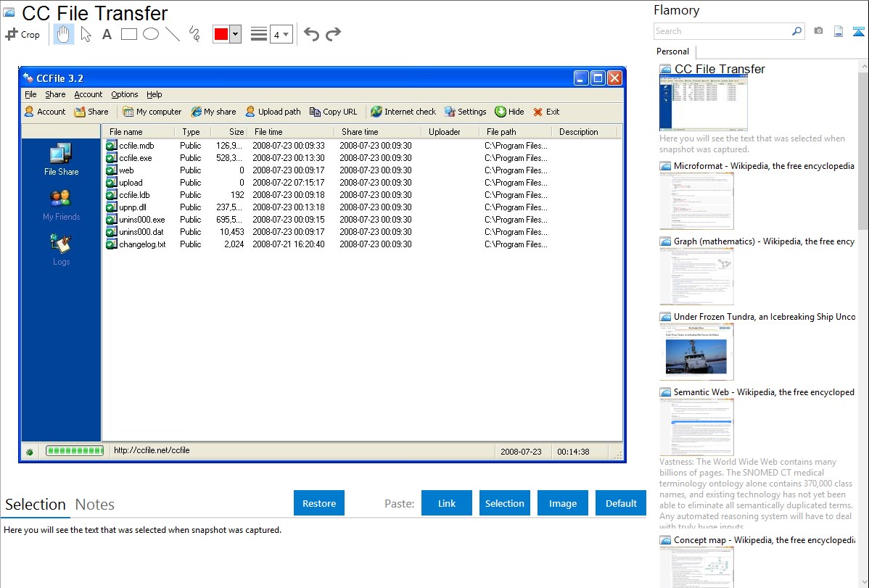This screenshot has height=588, width=869.
Task: Open the My Friends sidebar icon
Action: tap(61, 205)
